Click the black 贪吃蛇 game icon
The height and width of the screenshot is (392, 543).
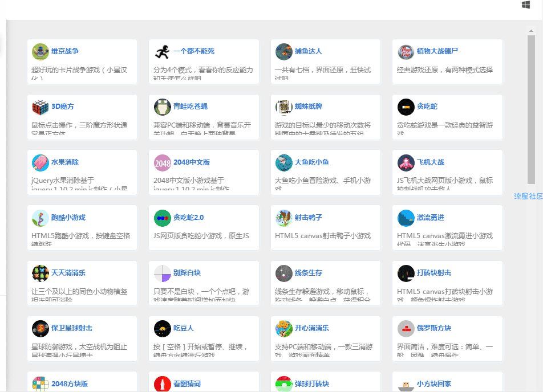(406, 107)
